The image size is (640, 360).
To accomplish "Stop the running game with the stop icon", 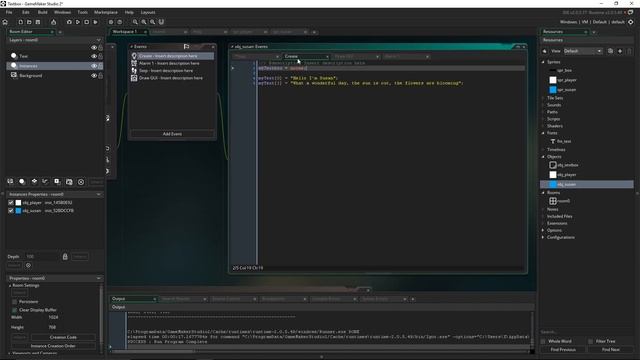I will 87,22.
